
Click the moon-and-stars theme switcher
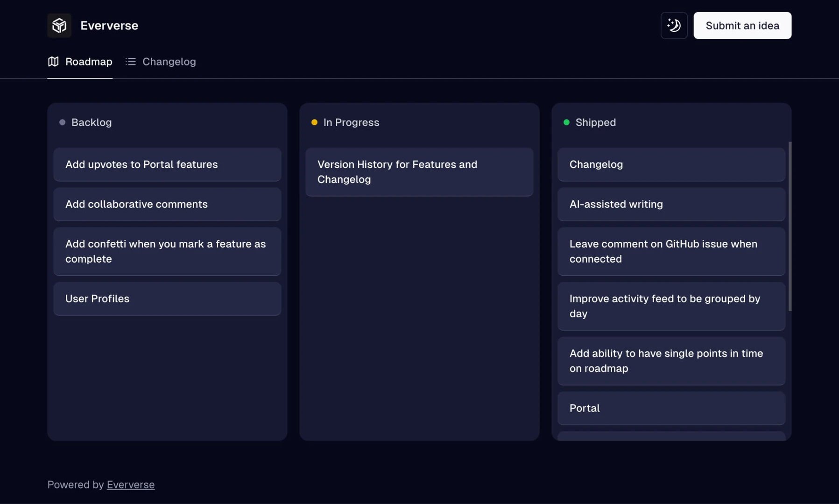click(x=674, y=25)
